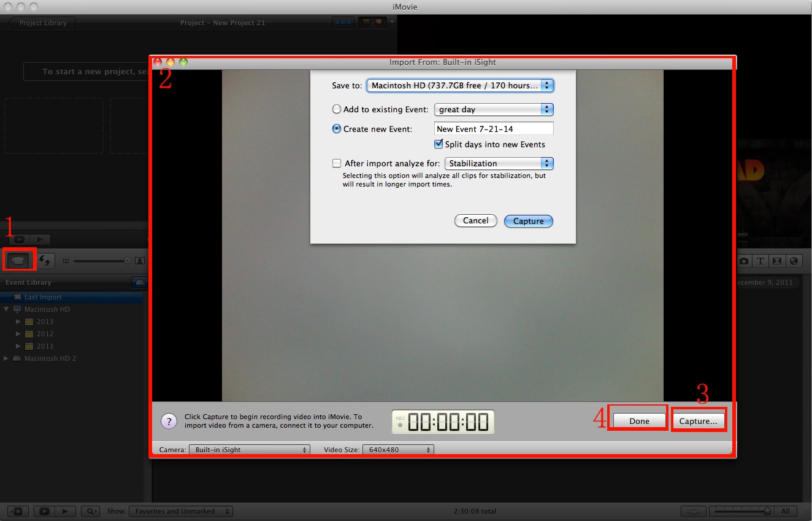Play selected events from beginning at bottom

click(66, 511)
